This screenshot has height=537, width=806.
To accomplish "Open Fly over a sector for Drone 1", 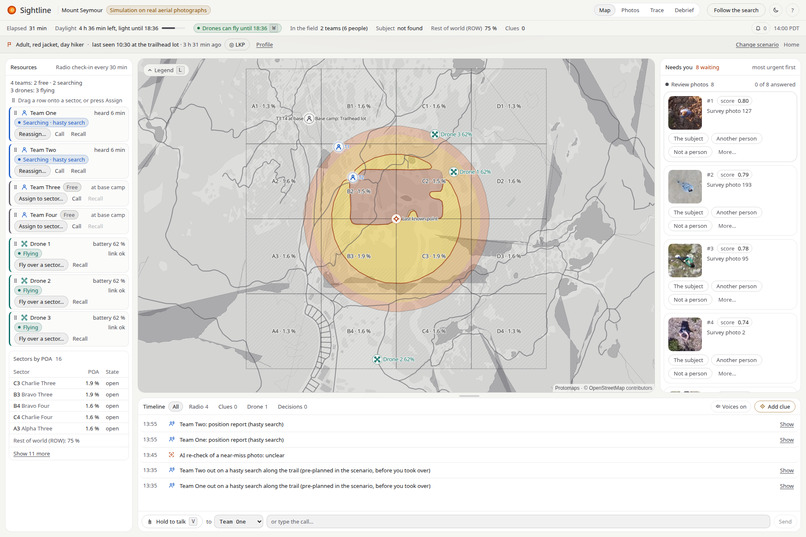I will (41, 265).
